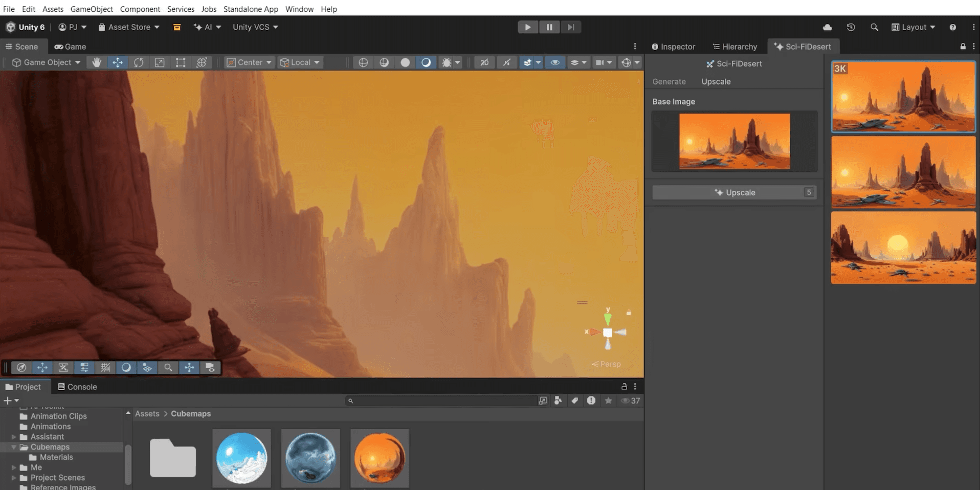Search by type in Project panel
The width and height of the screenshot is (980, 490).
558,400
